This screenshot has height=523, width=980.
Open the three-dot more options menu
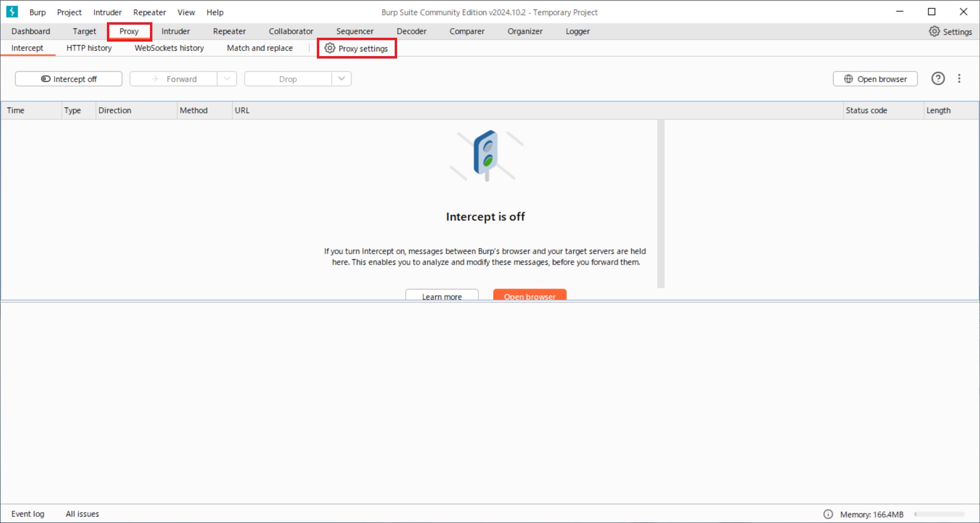click(959, 78)
